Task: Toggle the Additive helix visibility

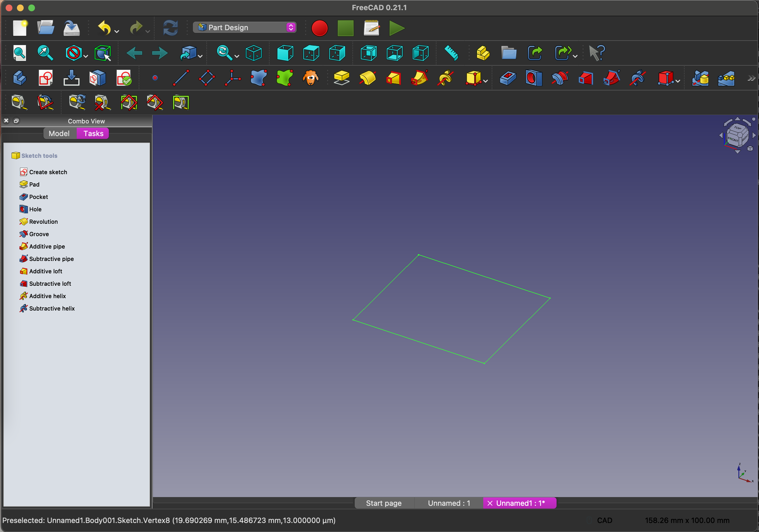Action: click(x=48, y=296)
